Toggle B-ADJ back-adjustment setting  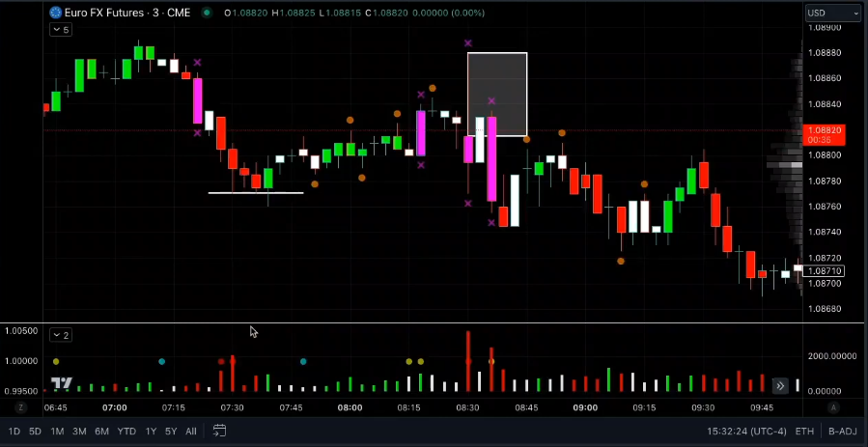coord(842,431)
